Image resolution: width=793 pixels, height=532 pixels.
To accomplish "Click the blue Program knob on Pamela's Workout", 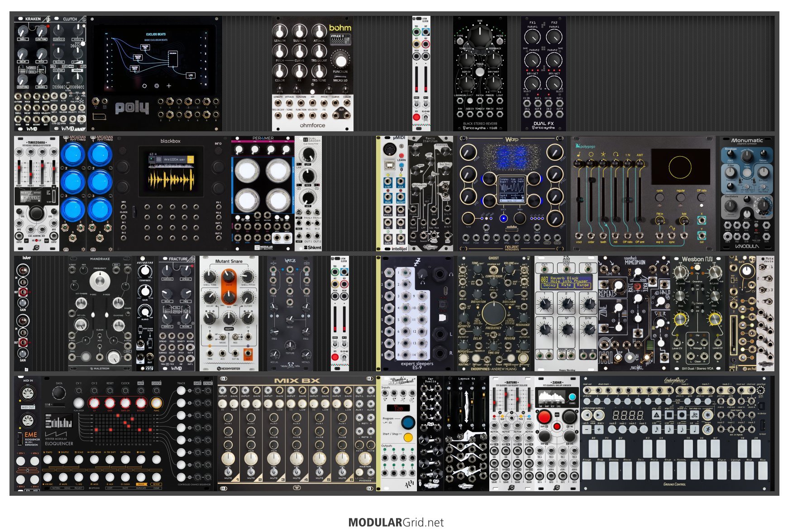I will [408, 422].
